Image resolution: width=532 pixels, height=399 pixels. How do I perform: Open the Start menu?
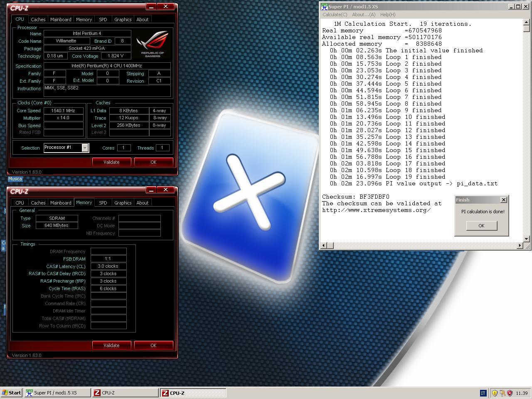click(11, 393)
